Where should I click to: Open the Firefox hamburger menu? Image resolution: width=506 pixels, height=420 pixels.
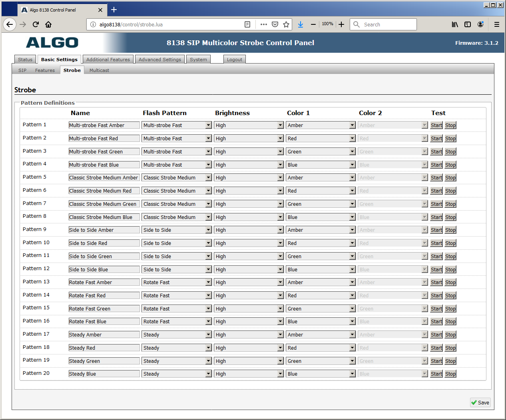(497, 24)
